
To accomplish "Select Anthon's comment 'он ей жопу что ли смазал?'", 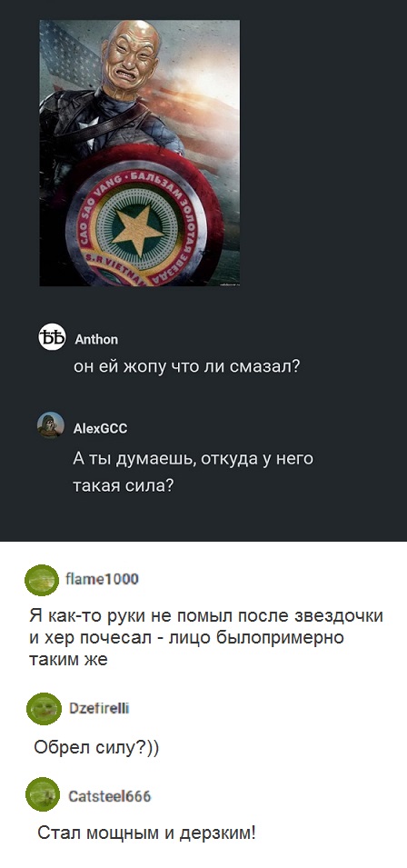I will tap(186, 366).
